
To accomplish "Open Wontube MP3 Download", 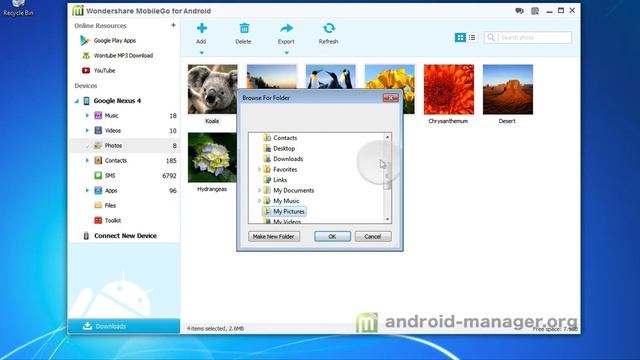I will (123, 56).
